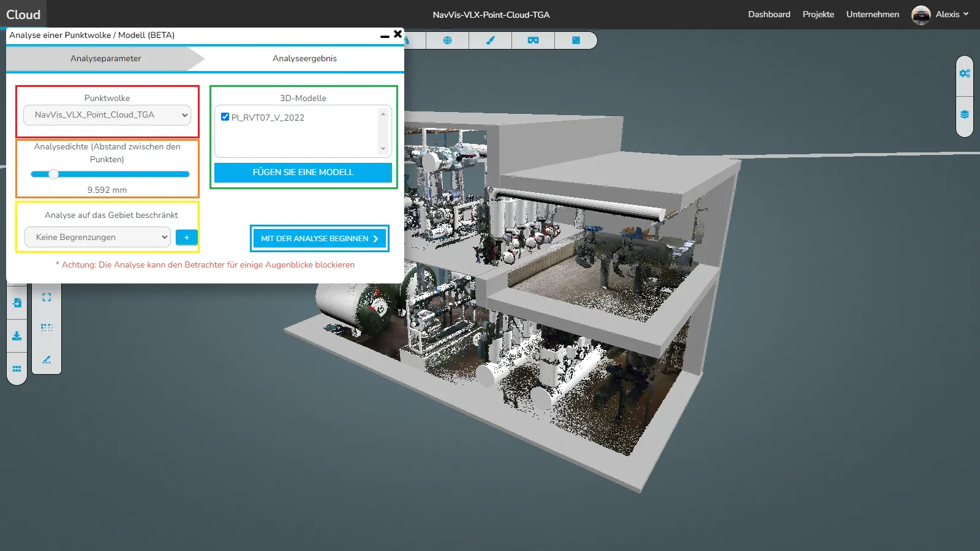Click the plus button to add a boundary
The height and width of the screenshot is (551, 980).
pos(187,238)
